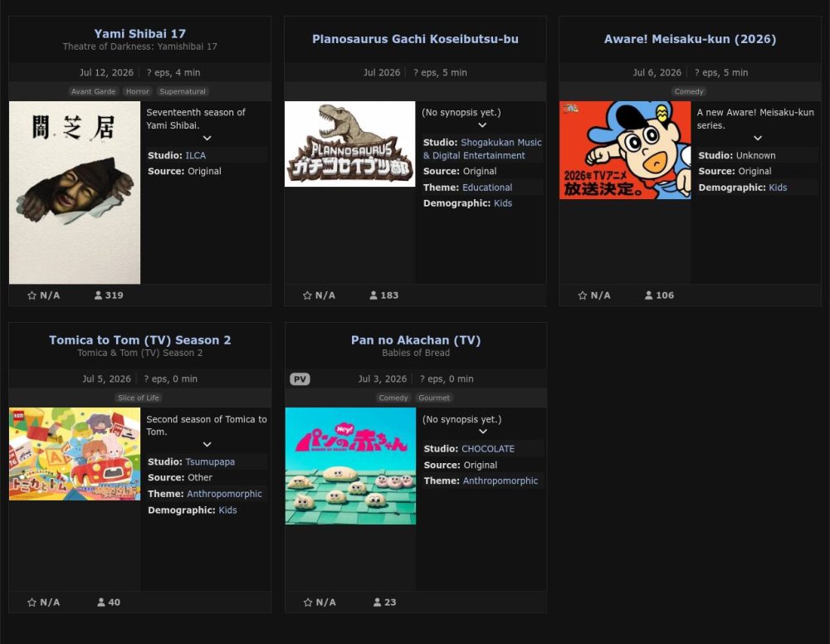Click 'Second season of Tomica to Tom.' synopsis
Image resolution: width=830 pixels, height=644 pixels.
pyautogui.click(x=207, y=426)
